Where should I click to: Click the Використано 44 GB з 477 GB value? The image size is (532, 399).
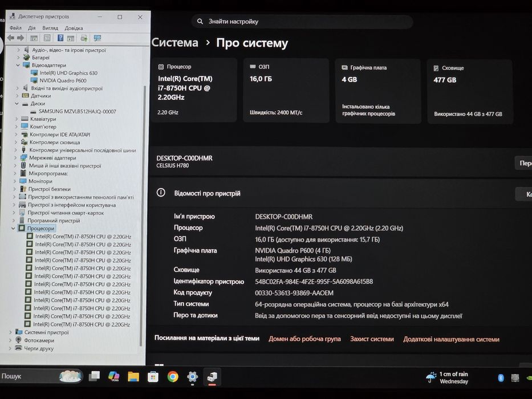295,270
